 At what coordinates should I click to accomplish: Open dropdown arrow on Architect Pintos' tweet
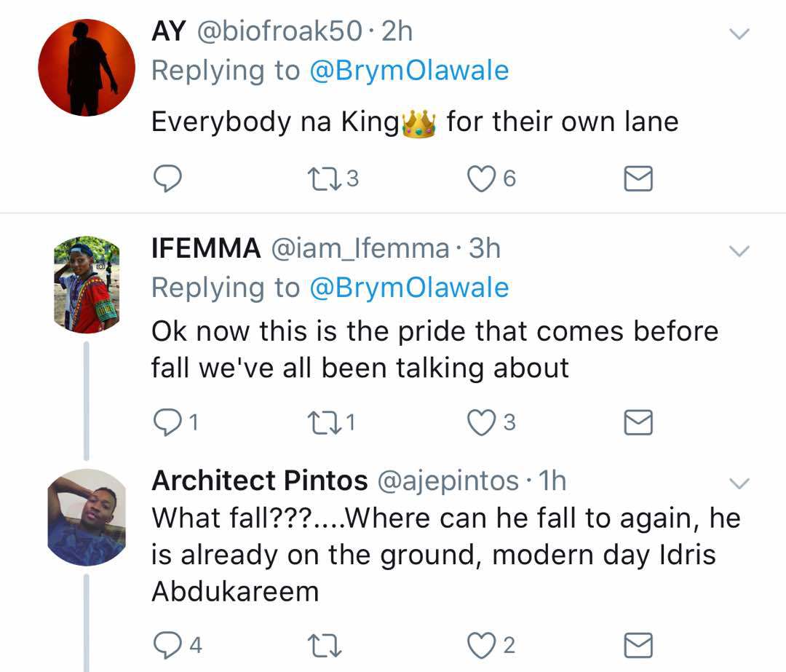(739, 483)
